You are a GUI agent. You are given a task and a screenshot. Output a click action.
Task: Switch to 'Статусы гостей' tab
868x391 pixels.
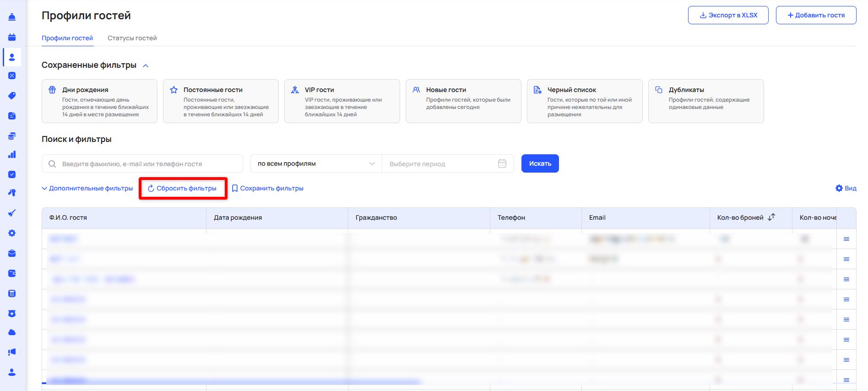pos(132,38)
